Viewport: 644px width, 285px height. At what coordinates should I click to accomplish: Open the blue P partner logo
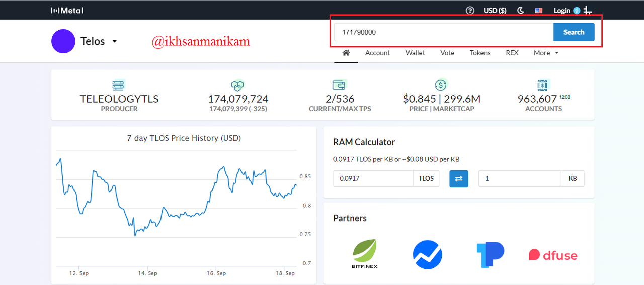[490, 254]
